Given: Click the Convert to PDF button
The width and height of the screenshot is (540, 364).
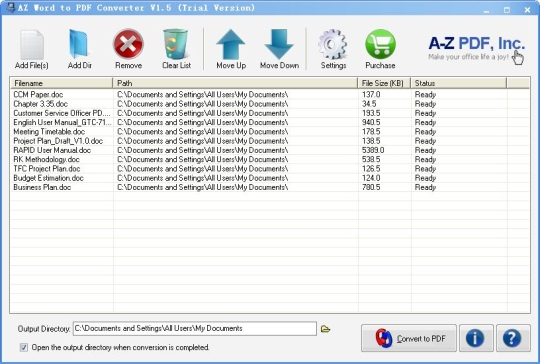Looking at the screenshot, I should (x=409, y=338).
